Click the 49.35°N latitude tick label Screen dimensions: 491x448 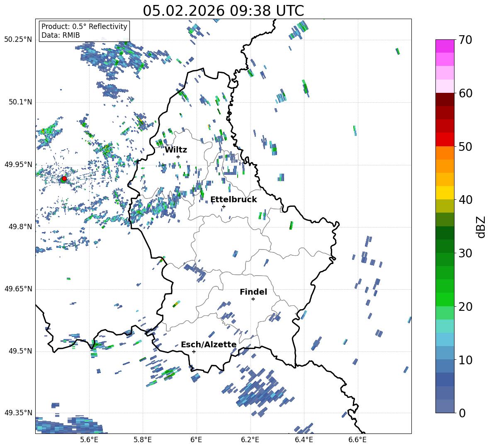(x=18, y=413)
